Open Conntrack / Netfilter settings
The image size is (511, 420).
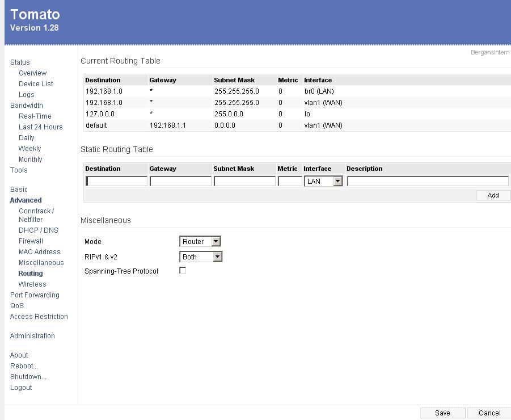click(x=36, y=215)
